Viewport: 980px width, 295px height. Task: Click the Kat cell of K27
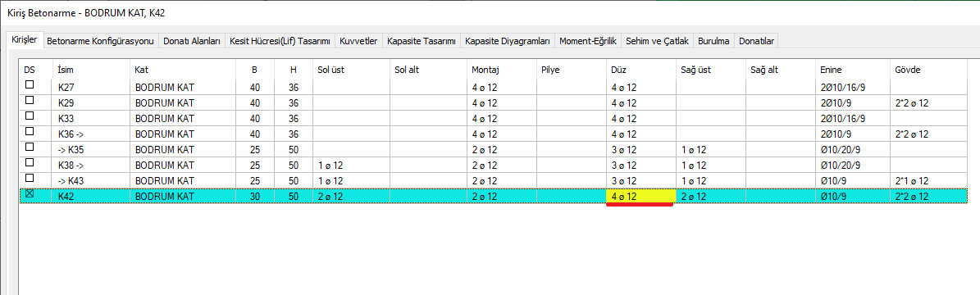click(183, 88)
